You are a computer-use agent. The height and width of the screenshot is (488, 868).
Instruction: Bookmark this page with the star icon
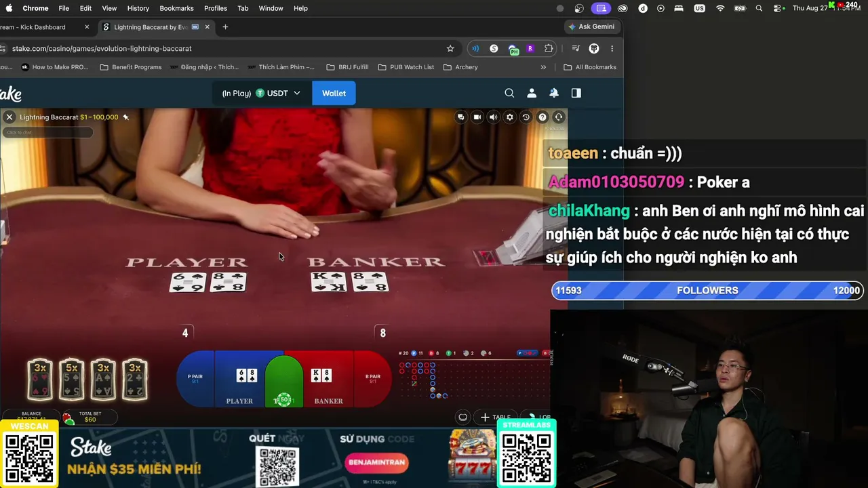(x=450, y=49)
